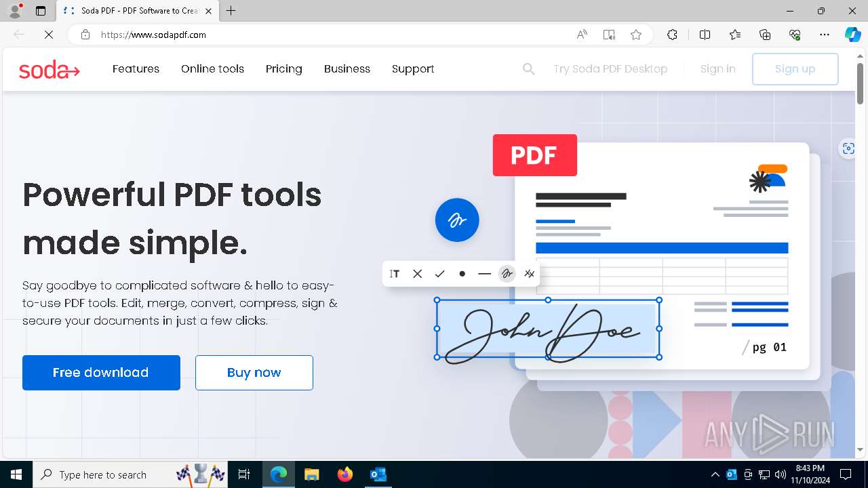Open Immersive Reader icon in the address bar

pyautogui.click(x=609, y=35)
